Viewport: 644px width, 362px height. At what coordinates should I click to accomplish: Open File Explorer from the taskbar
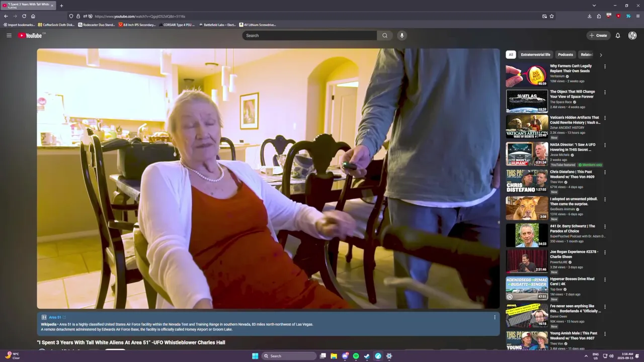(x=334, y=356)
